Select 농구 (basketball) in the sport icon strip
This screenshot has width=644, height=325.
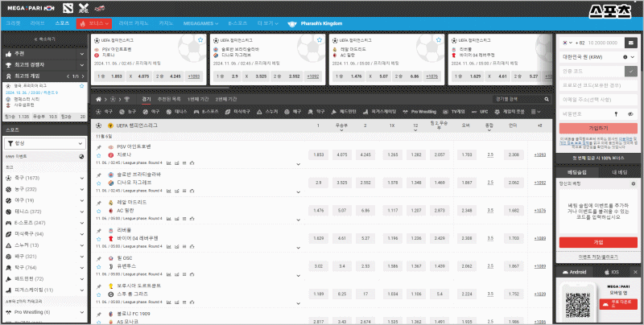pos(128,112)
